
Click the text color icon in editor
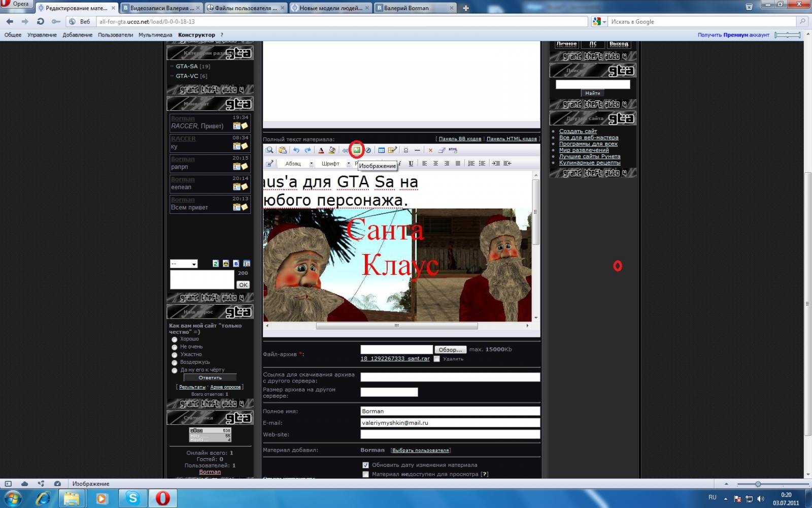point(321,150)
